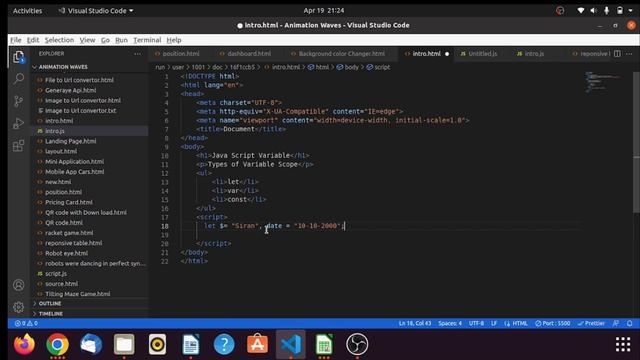Open the Source Control view
This screenshot has width=640, height=360.
18,101
